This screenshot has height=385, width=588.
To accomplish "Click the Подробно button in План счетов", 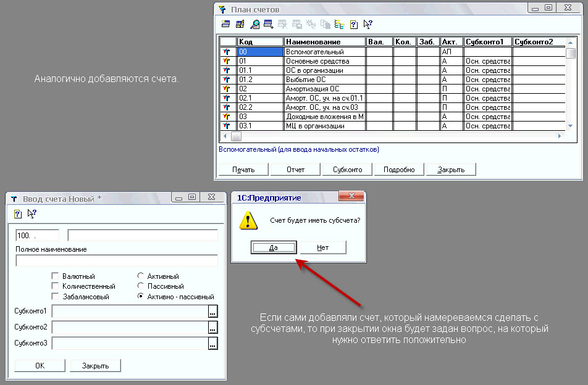I will click(x=399, y=170).
